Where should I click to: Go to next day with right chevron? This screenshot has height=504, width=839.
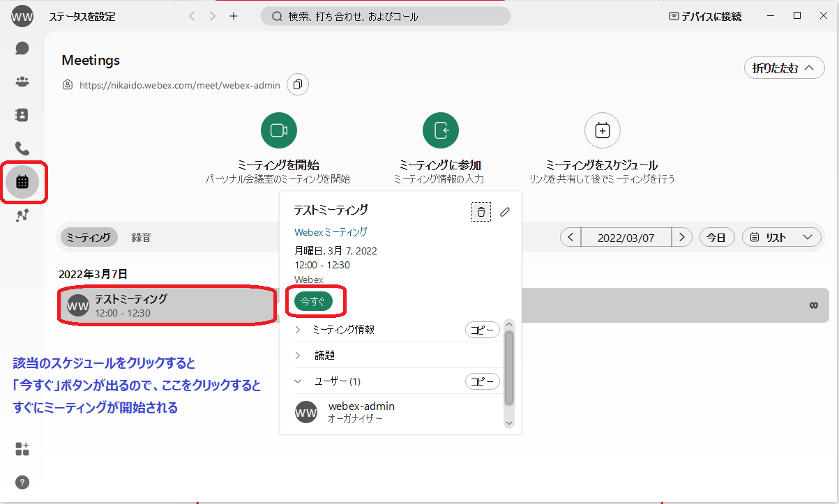point(681,238)
